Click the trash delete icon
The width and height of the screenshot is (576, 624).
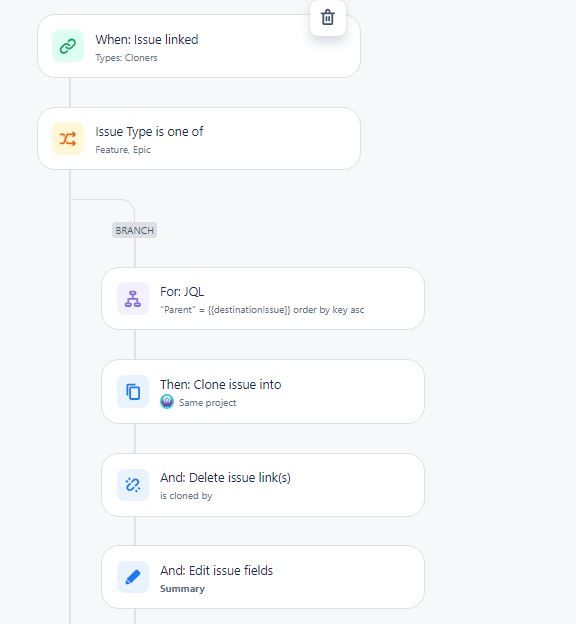click(328, 18)
